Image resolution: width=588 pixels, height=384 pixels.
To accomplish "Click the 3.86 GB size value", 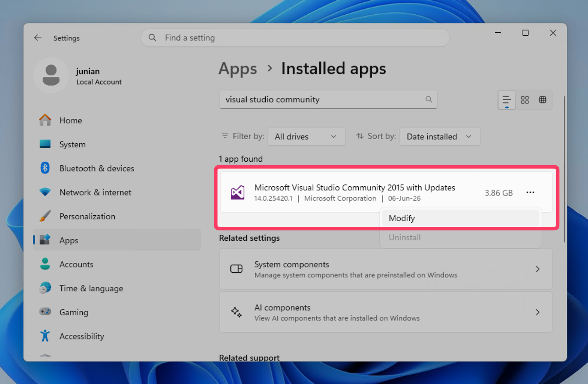I will click(499, 193).
